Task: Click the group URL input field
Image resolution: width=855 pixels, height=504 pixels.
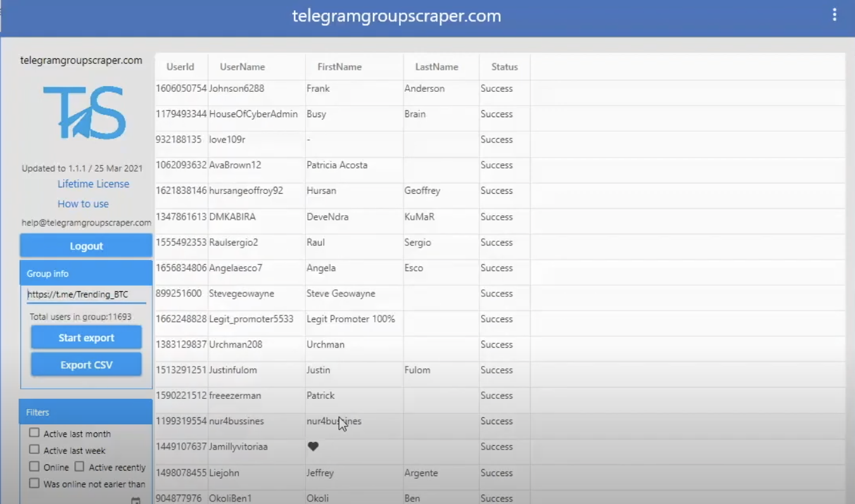Action: [x=86, y=294]
